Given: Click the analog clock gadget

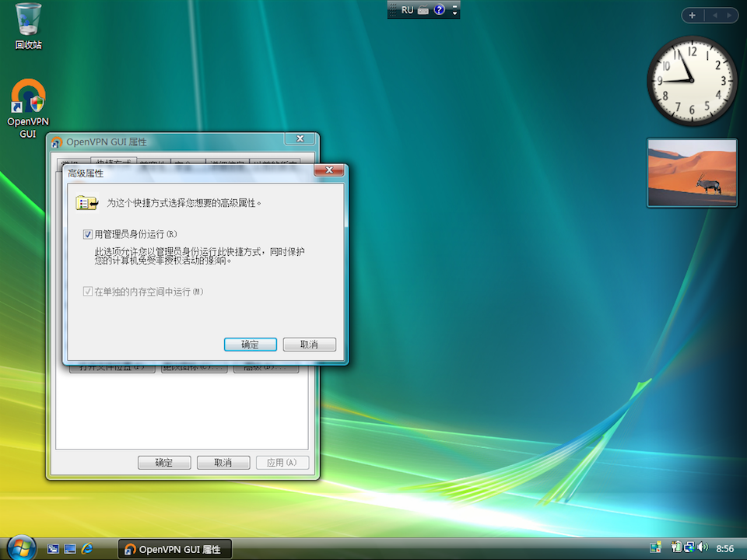Looking at the screenshot, I should coord(692,81).
